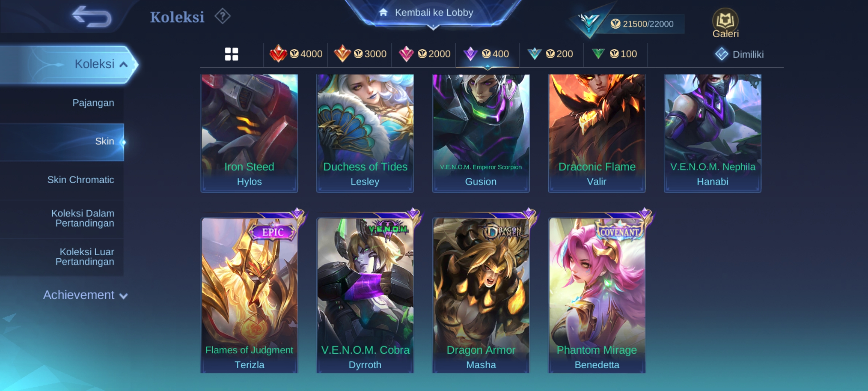Expand the Achievement sidebar section
The image size is (868, 391).
tap(85, 295)
